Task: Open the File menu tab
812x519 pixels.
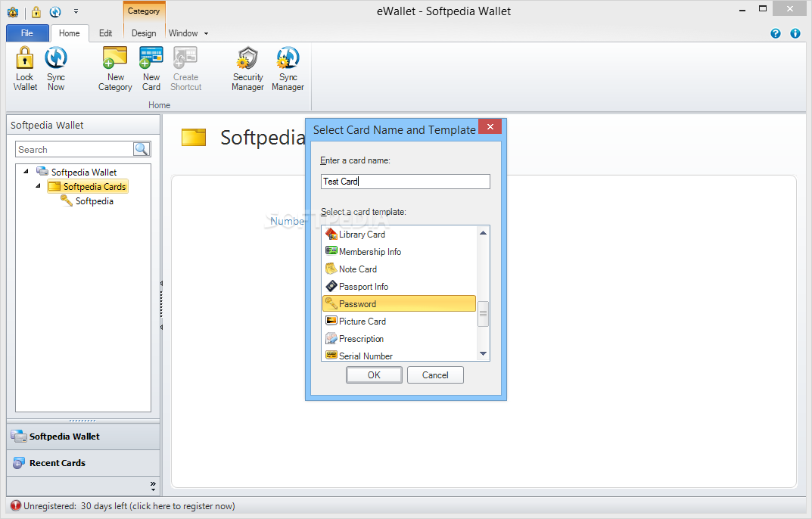Action: (x=27, y=33)
